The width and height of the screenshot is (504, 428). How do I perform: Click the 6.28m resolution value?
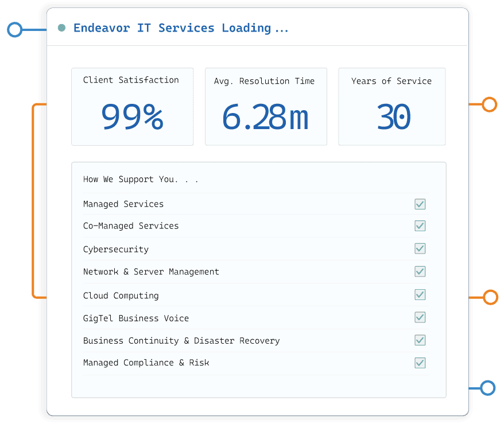[x=266, y=117]
